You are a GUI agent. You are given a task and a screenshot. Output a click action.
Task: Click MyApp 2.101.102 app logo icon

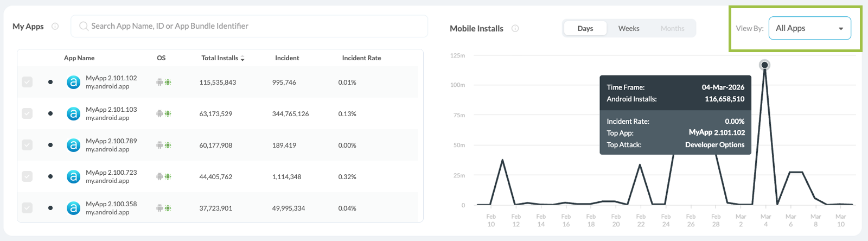(73, 83)
